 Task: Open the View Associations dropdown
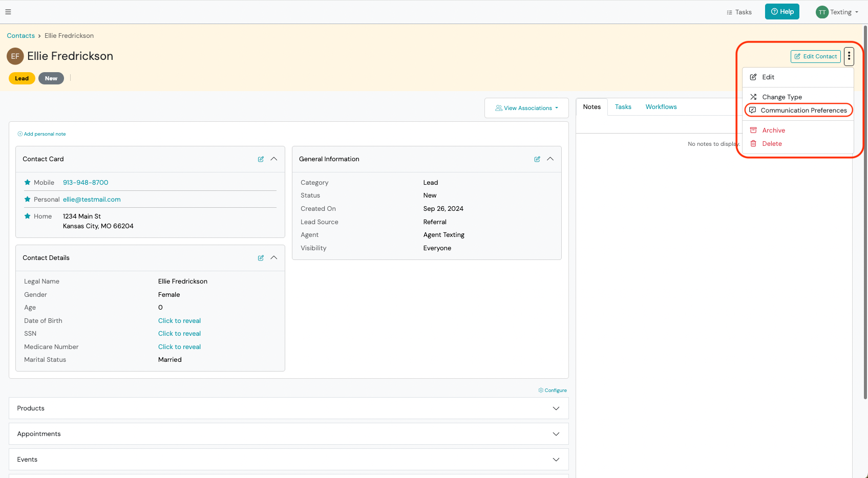(x=526, y=108)
